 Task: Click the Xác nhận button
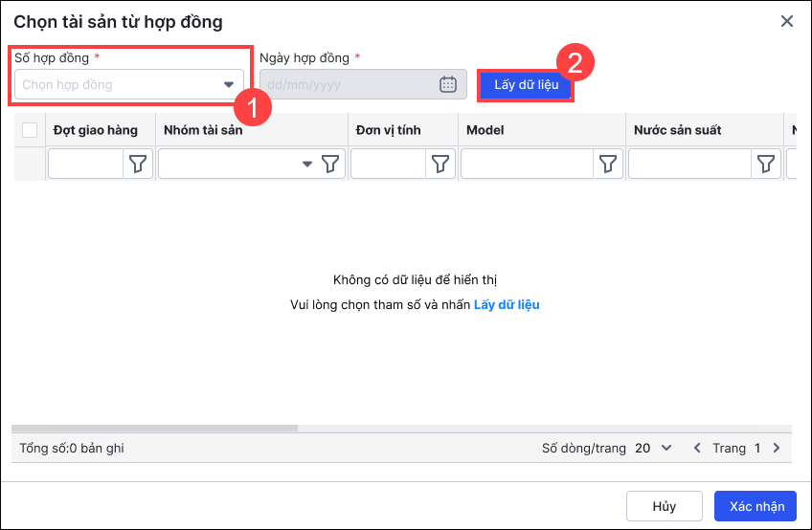coord(756,507)
